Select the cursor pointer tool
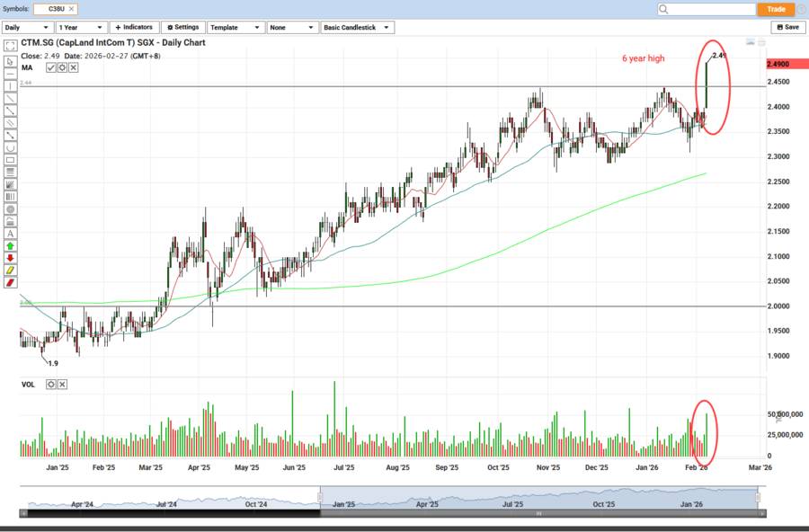The width and height of the screenshot is (809, 532). point(10,62)
